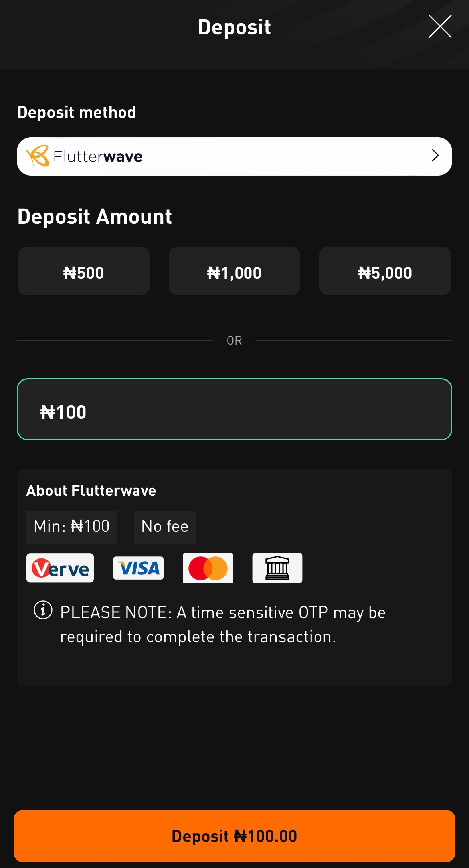Click the Min: ₦100 tag

(72, 527)
